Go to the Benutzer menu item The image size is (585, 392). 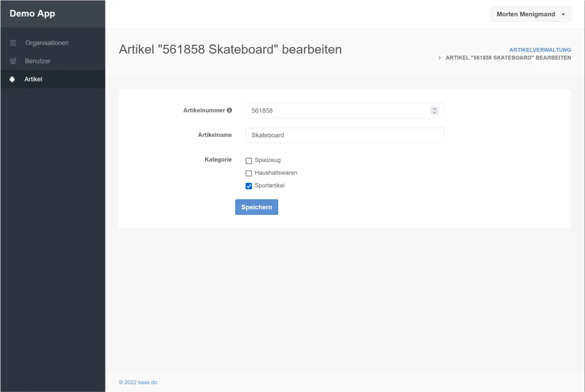coord(37,61)
